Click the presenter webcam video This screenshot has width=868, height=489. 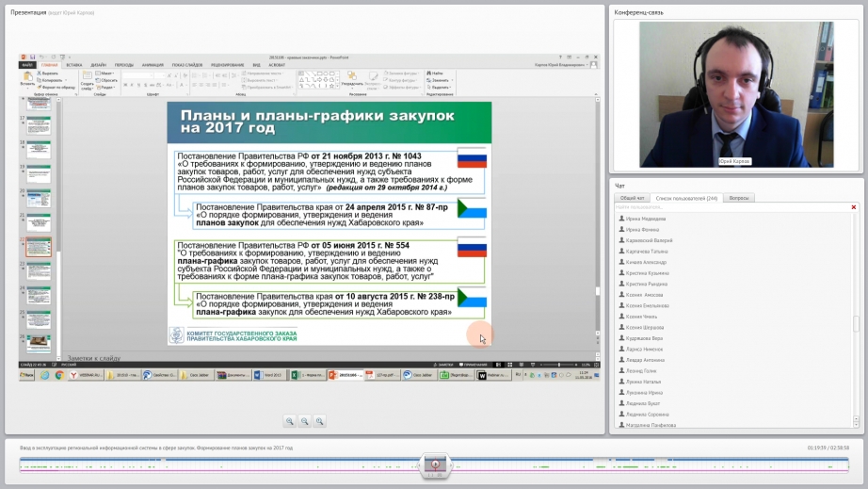tap(736, 94)
